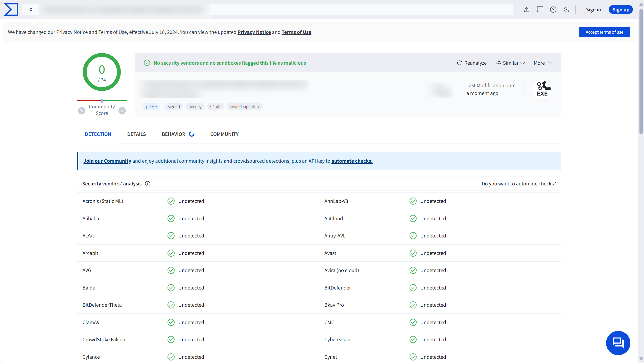
Task: Select the 64bits tag
Action: 216,106
